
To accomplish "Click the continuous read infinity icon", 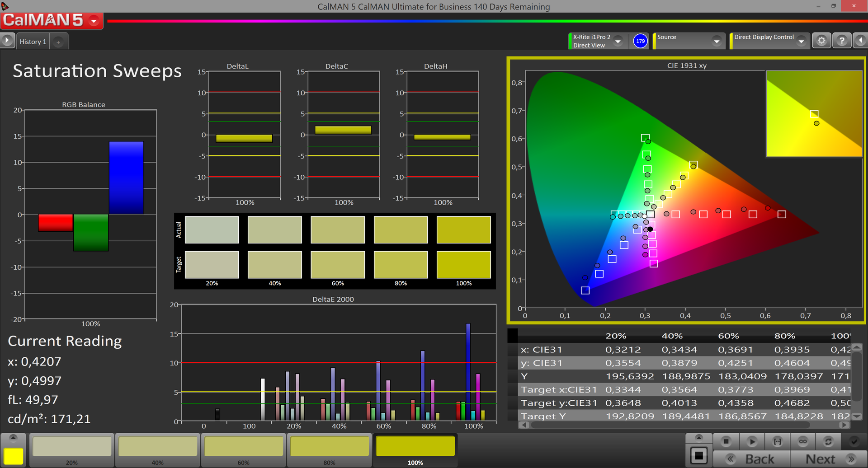I will [x=802, y=441].
